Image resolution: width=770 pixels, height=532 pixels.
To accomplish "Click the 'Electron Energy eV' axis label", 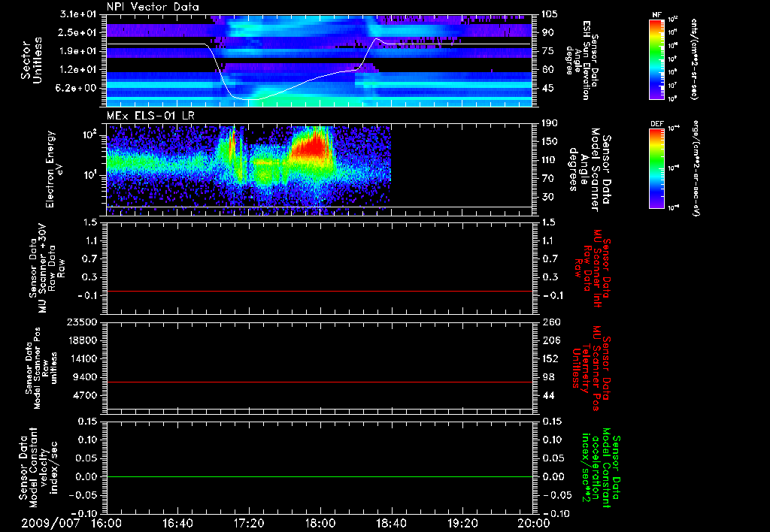I will tap(54, 169).
